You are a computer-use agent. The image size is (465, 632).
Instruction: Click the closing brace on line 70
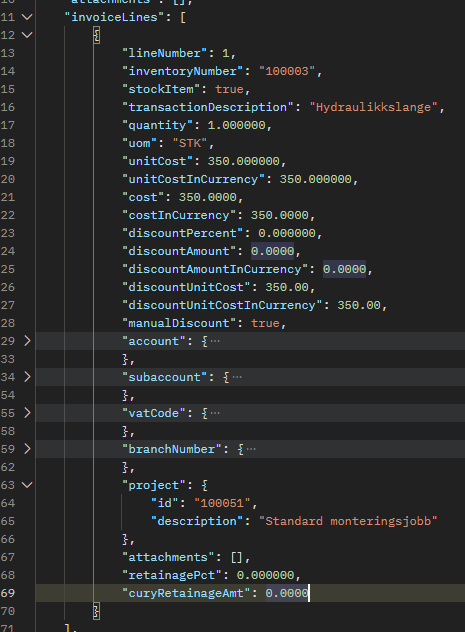pyautogui.click(x=96, y=611)
